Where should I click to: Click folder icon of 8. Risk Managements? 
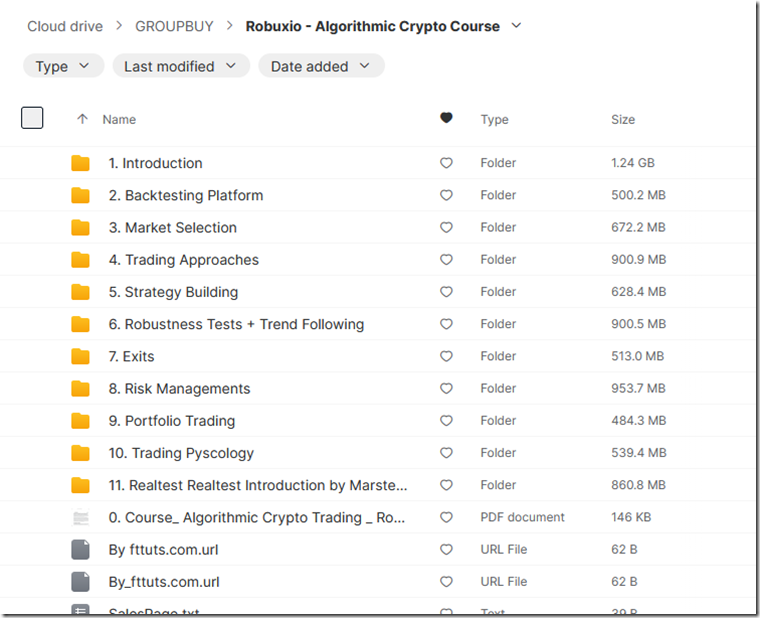80,389
